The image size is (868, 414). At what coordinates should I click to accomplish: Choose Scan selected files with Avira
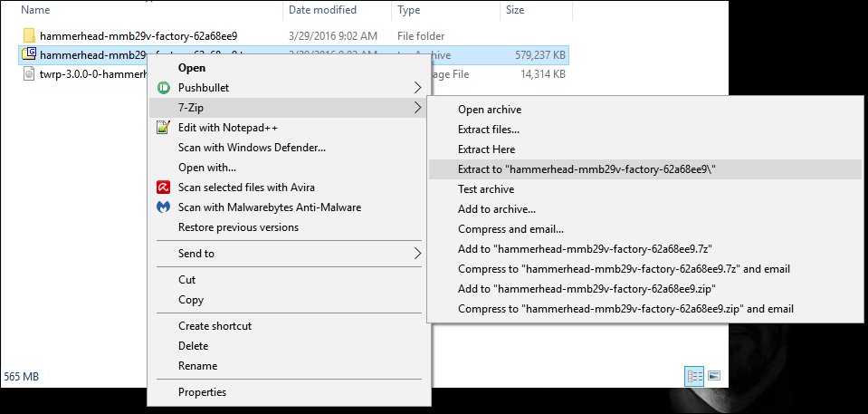[290, 188]
